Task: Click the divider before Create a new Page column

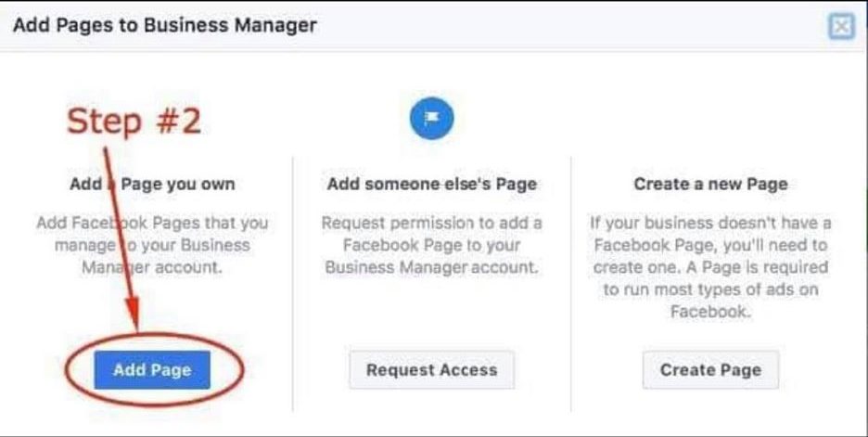Action: coord(570,284)
